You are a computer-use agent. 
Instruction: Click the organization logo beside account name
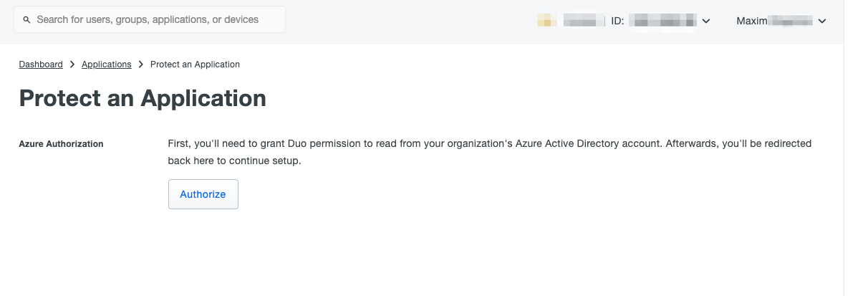pos(547,21)
